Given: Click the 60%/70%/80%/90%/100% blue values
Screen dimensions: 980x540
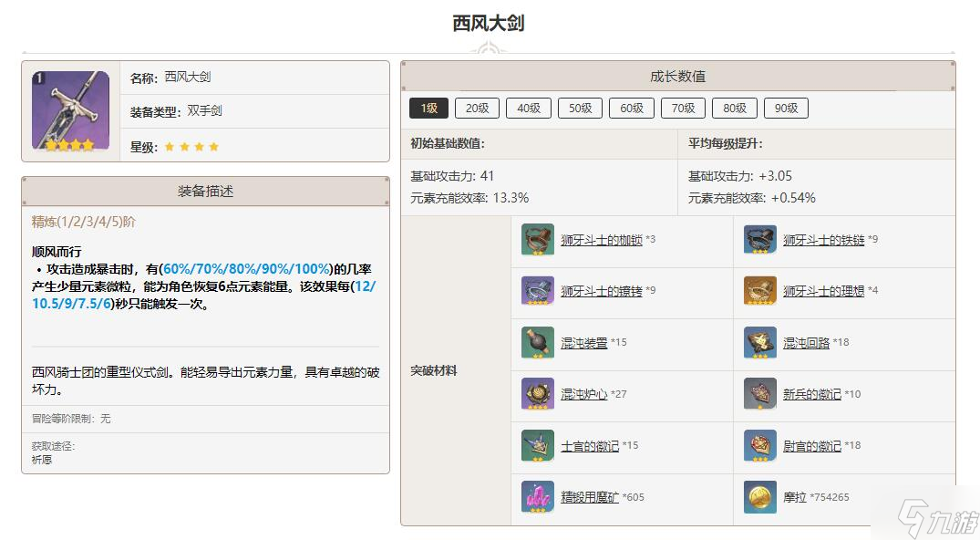Looking at the screenshot, I should (x=246, y=269).
